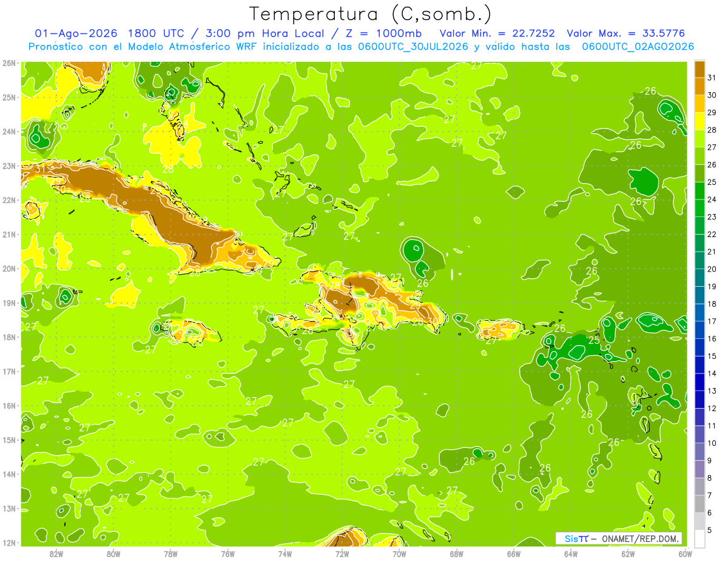Click the '66W' longitude axis label
The width and height of the screenshot is (728, 562).
click(514, 554)
